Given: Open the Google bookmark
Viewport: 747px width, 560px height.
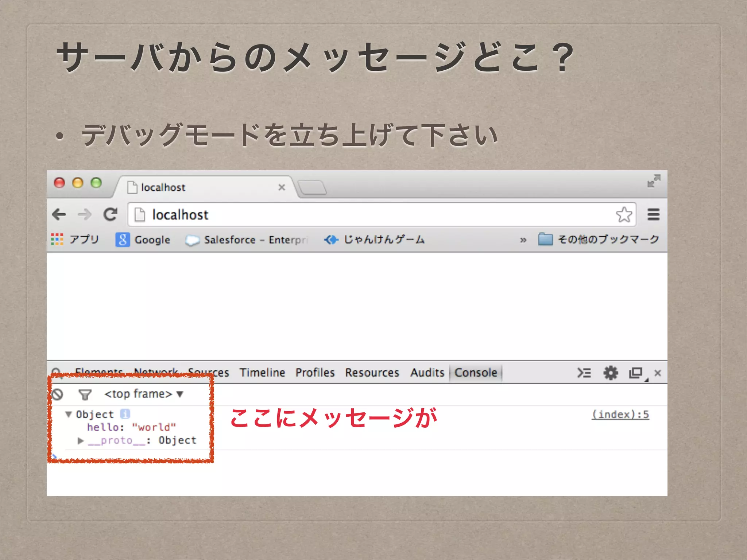Looking at the screenshot, I should tap(143, 240).
